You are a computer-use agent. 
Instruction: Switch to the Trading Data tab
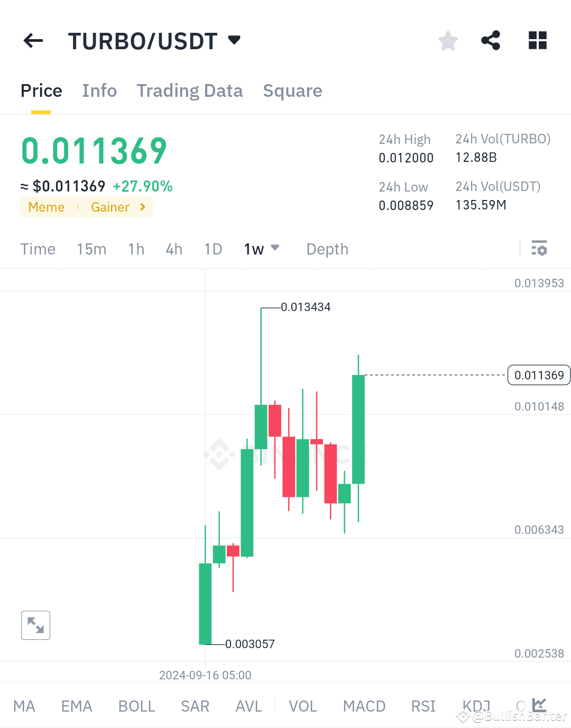189,90
